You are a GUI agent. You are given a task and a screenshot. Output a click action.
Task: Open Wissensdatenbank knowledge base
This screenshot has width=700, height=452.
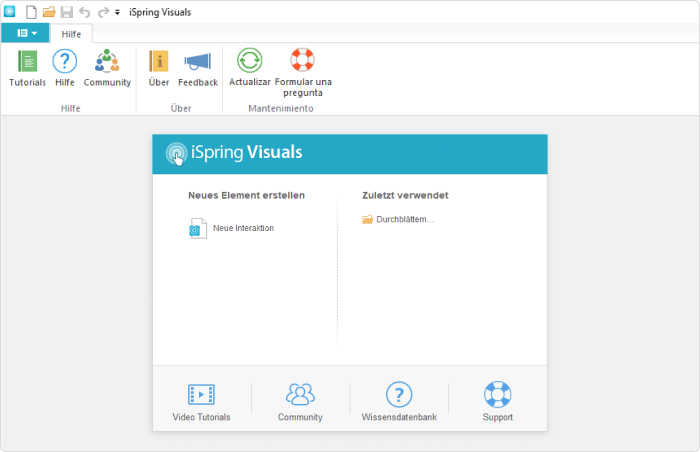399,402
